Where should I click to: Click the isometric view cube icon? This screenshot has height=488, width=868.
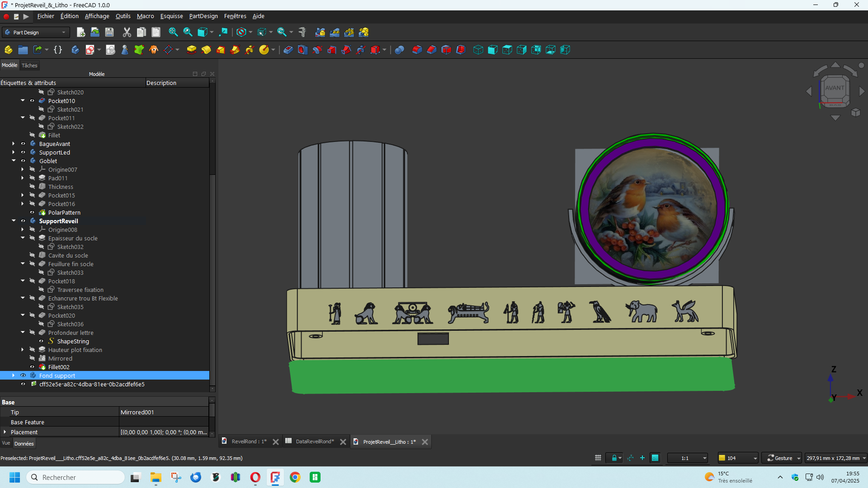click(x=478, y=50)
